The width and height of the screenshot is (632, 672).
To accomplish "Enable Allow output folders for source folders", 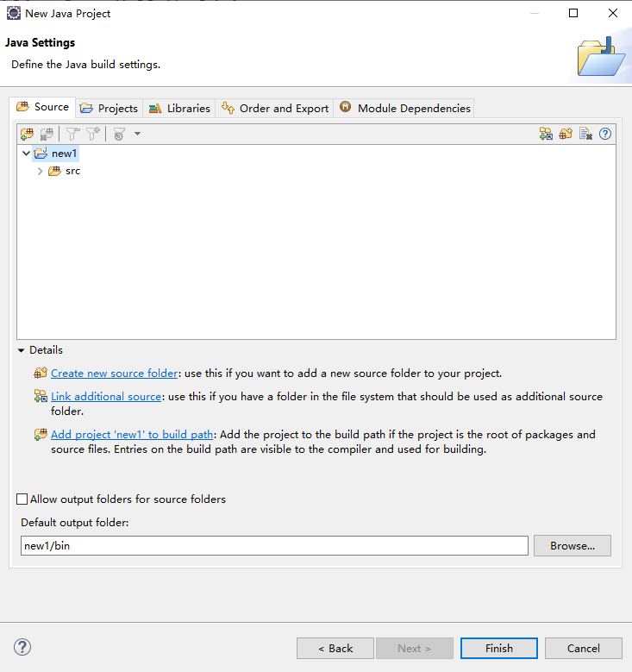I will [x=22, y=499].
